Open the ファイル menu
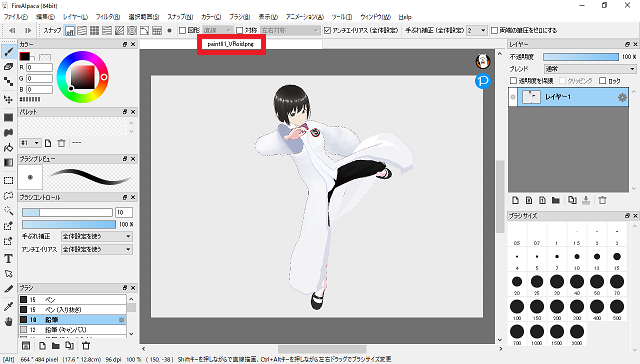640x364 pixels. pyautogui.click(x=16, y=17)
